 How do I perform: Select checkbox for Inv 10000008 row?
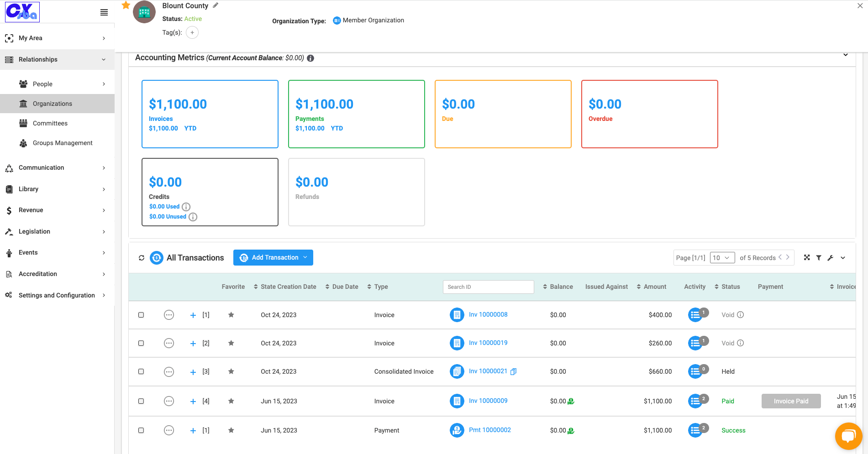tap(141, 315)
